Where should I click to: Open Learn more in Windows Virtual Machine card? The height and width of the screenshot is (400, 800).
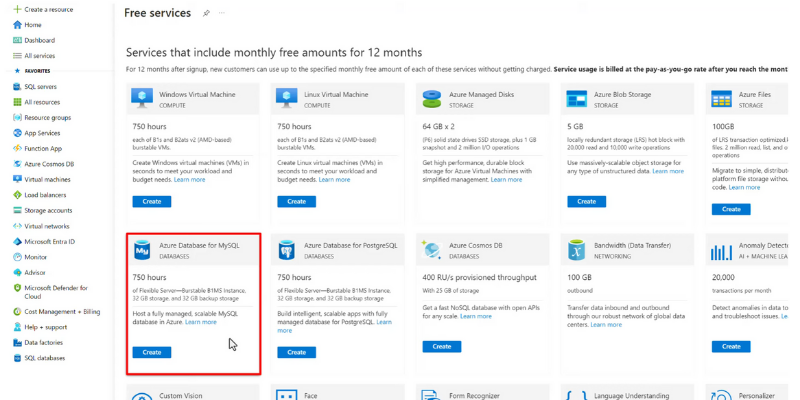point(190,180)
